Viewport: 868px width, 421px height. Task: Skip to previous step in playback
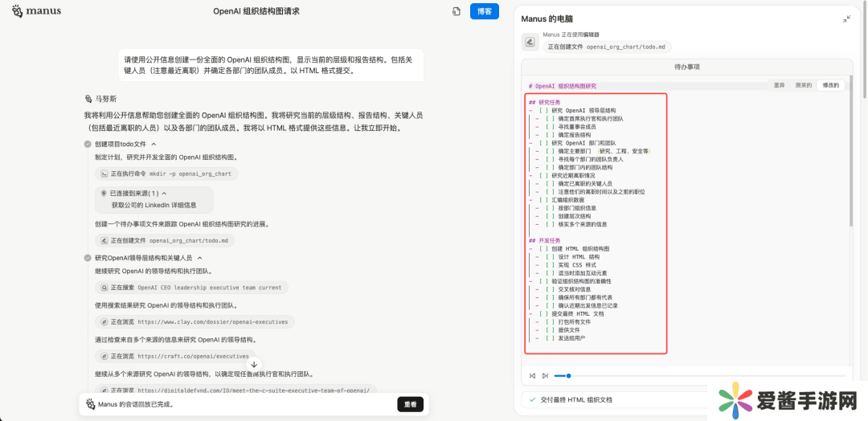[x=532, y=375]
